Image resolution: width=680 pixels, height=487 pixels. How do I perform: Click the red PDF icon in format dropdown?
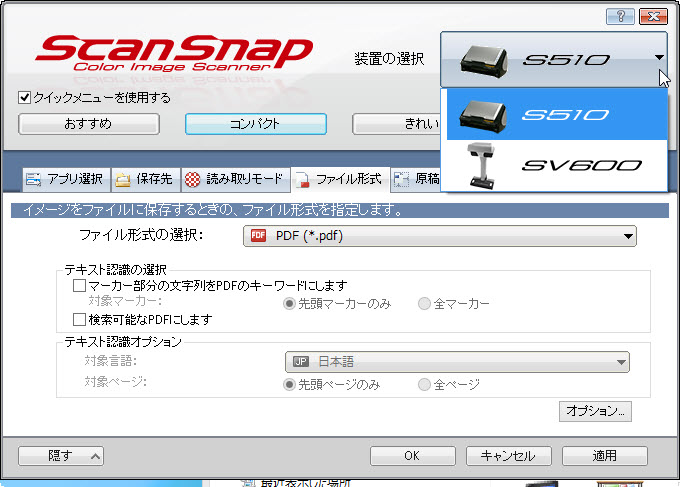258,235
